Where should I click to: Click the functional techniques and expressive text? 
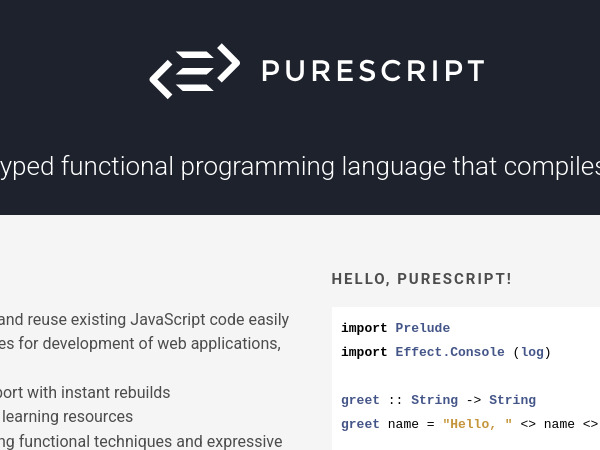tap(141, 440)
